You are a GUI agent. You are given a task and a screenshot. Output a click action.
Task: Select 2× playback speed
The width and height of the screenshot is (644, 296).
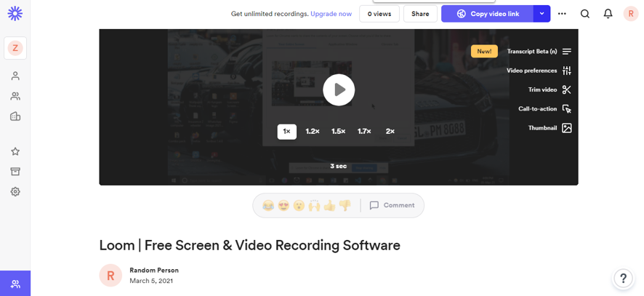tap(390, 132)
